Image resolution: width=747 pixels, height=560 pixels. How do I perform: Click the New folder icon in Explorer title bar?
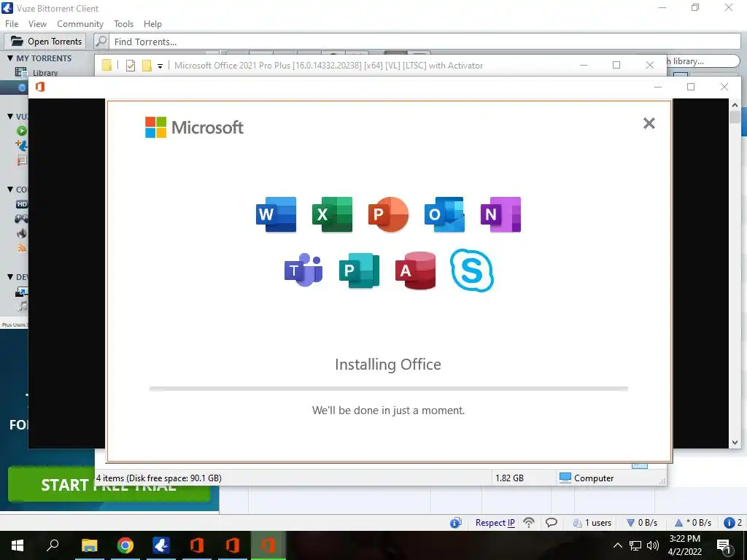click(x=147, y=66)
